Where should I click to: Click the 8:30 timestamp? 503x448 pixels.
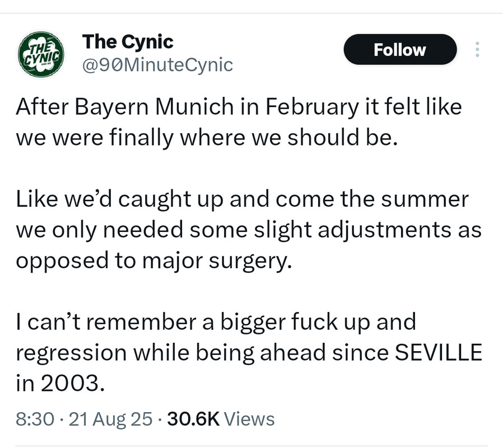35,419
